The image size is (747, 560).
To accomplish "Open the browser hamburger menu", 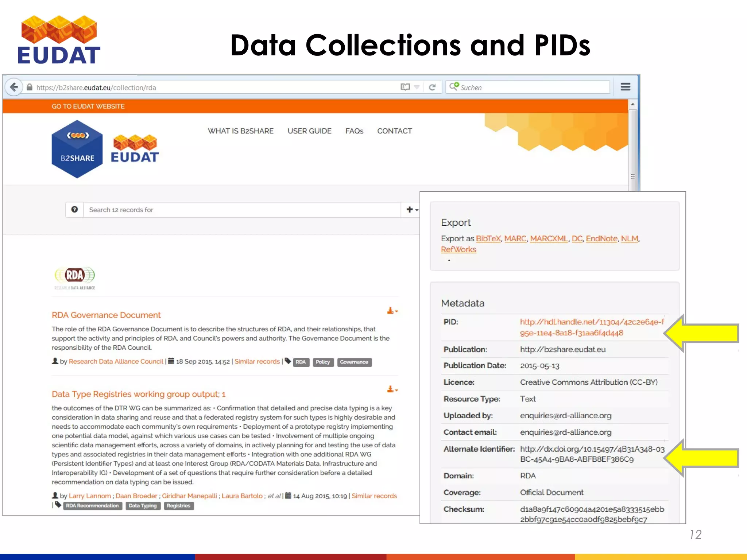I will coord(626,87).
